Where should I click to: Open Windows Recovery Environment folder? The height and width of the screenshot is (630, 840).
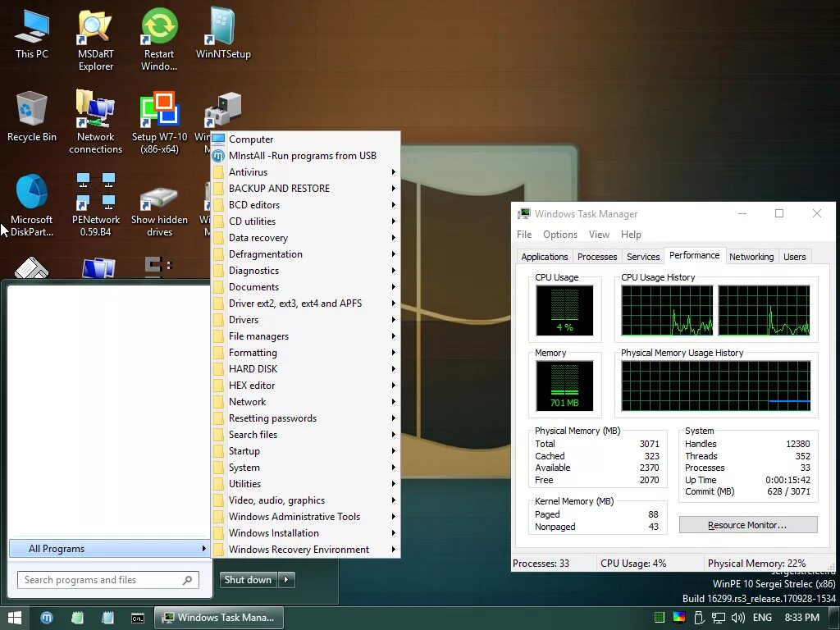[x=305, y=550]
